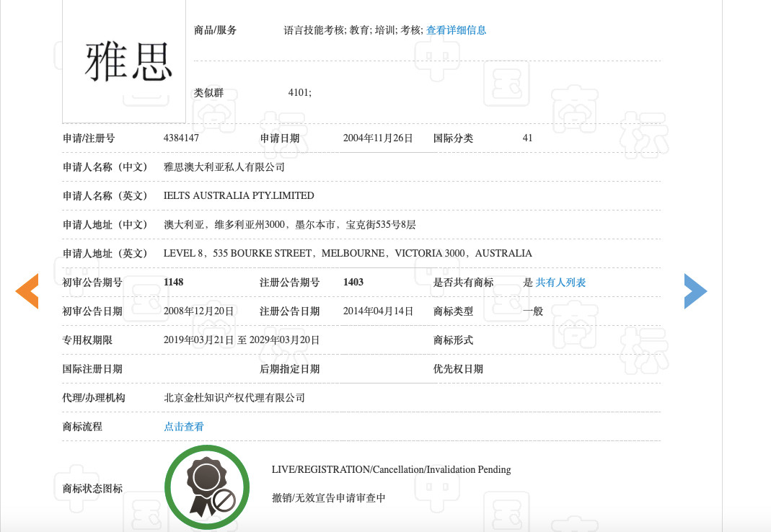Go to next trademark with blue right arrow
Screen dimensions: 771x532
695,291
